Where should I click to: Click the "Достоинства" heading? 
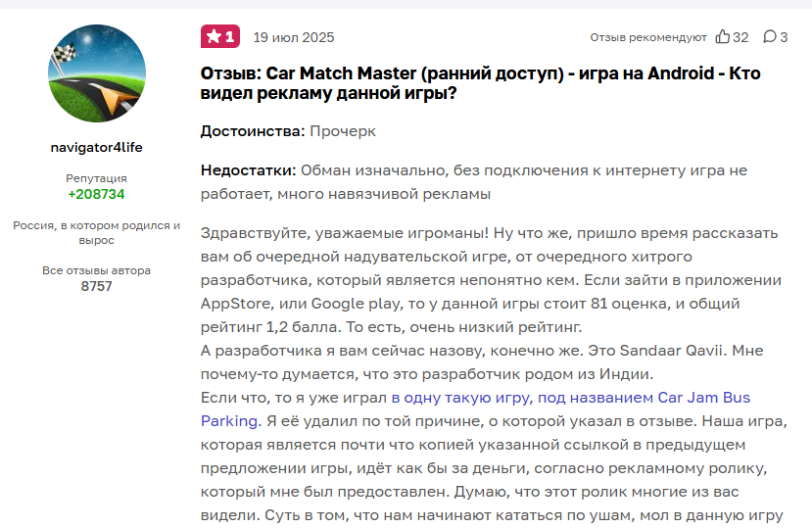tap(252, 130)
